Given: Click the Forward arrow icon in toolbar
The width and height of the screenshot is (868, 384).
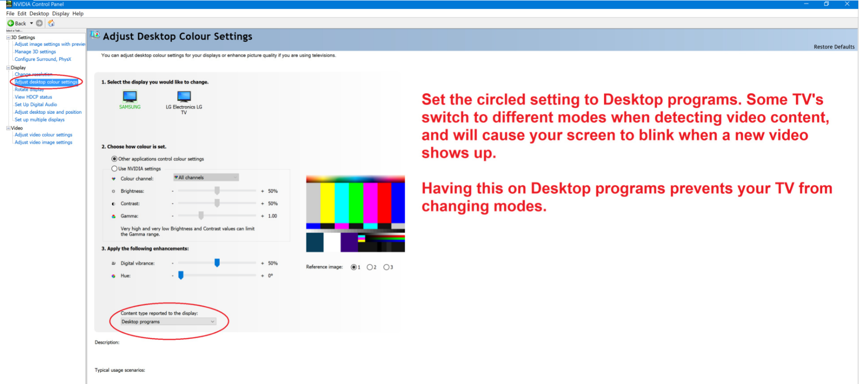Looking at the screenshot, I should (40, 23).
